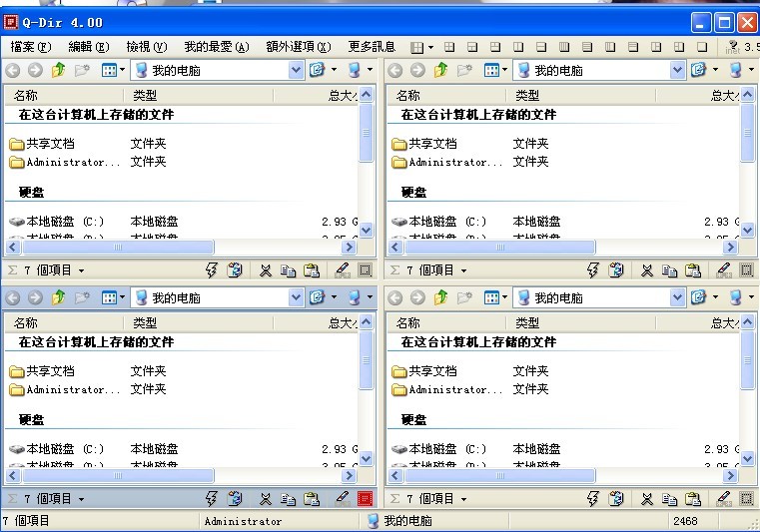Click the pencil edit icon below upper-right pane
The height and width of the screenshot is (532, 760).
coord(724,269)
